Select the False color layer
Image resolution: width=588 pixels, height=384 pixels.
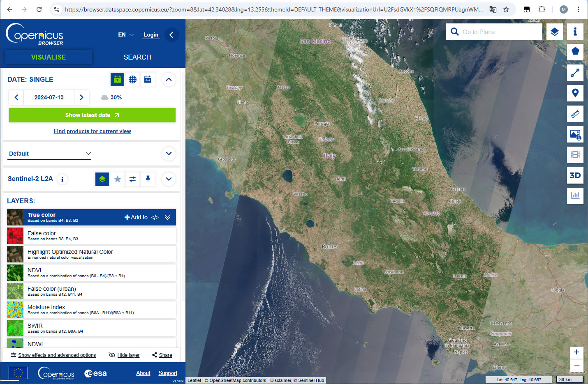tap(91, 236)
